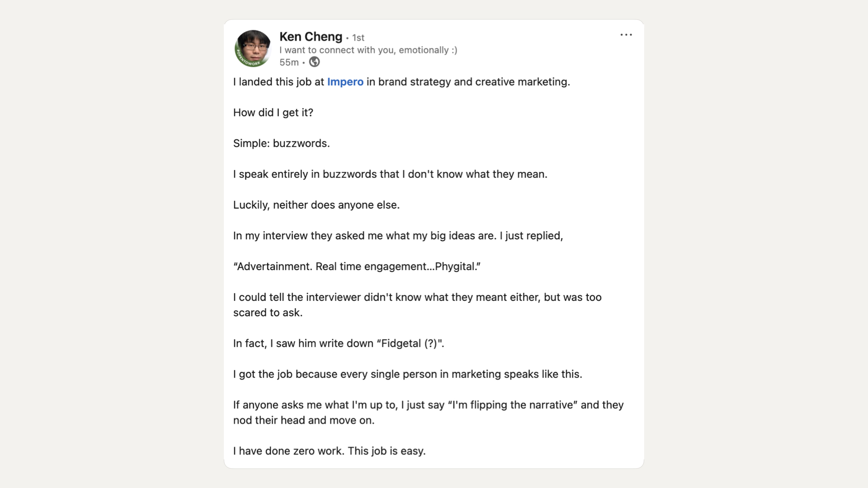Click the 'In my interview they asked' sentence
Screen dimensions: 868x488
pos(398,235)
